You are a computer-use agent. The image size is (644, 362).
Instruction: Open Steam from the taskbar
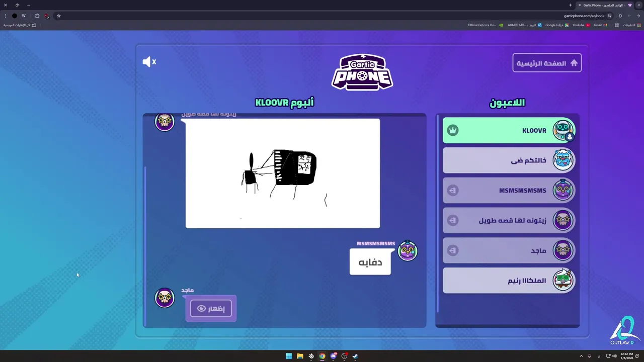[x=355, y=356]
